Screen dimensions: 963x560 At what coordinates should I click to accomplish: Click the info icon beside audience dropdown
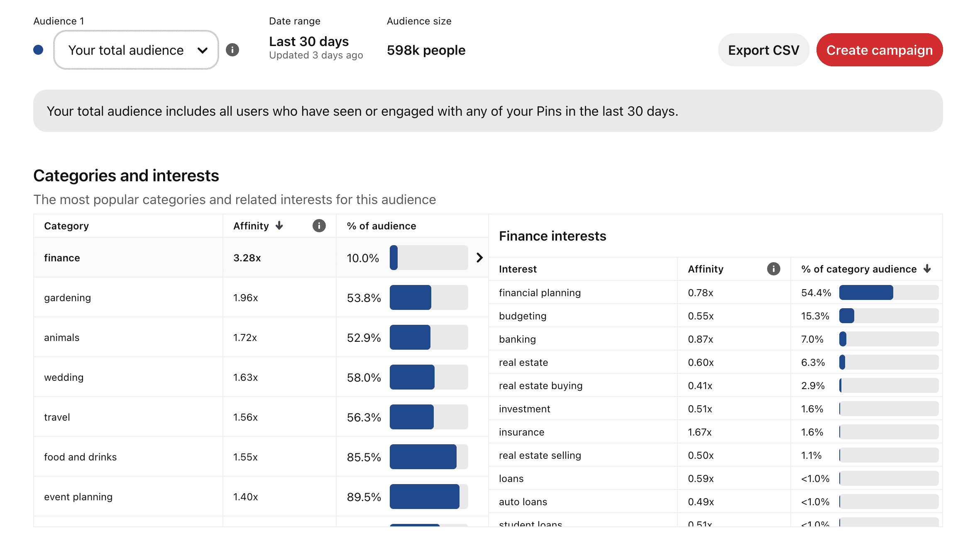click(x=232, y=50)
